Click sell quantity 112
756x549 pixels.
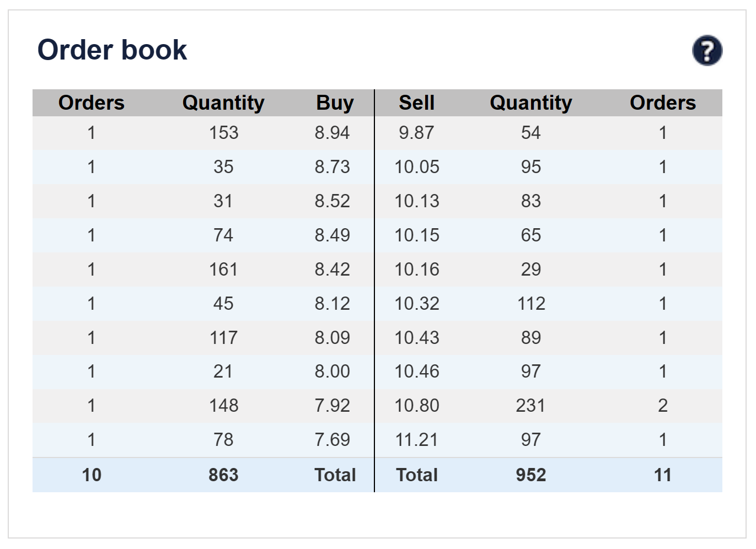[531, 304]
